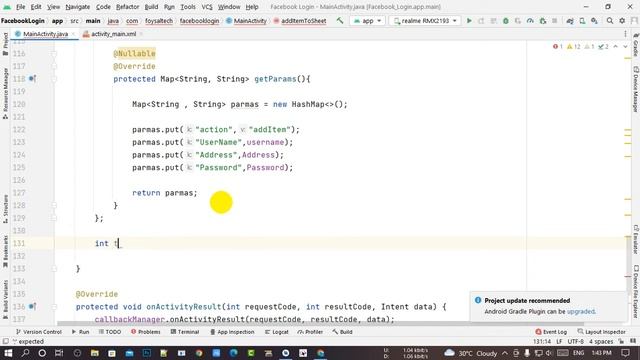Click the Apply Changes and Restart Activity icon
The width and height of the screenshot is (640, 360).
(481, 20)
